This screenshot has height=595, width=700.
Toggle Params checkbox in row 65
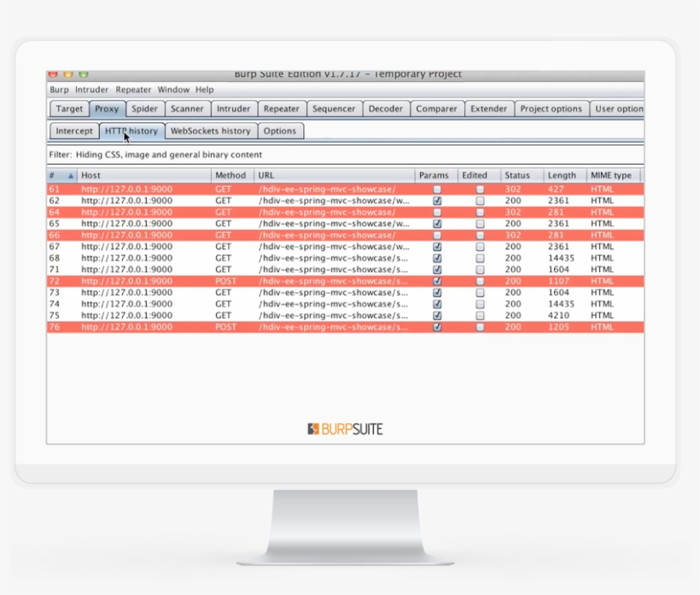pos(437,224)
